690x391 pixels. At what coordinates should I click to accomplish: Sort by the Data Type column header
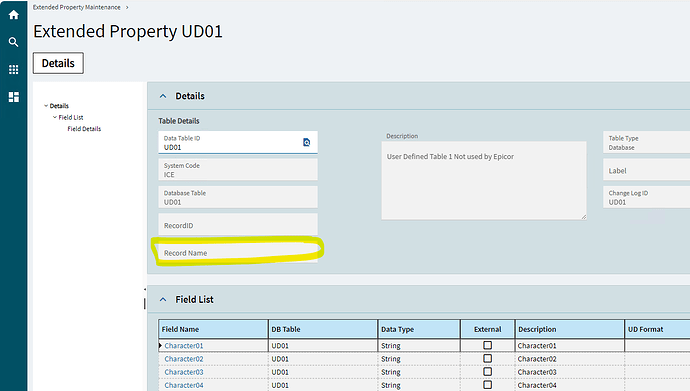click(x=419, y=329)
